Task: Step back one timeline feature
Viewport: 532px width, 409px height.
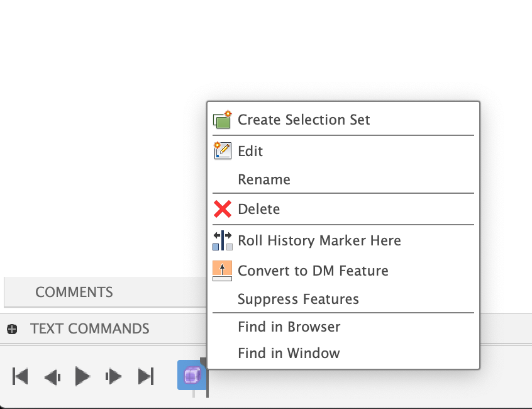Action: pos(52,377)
